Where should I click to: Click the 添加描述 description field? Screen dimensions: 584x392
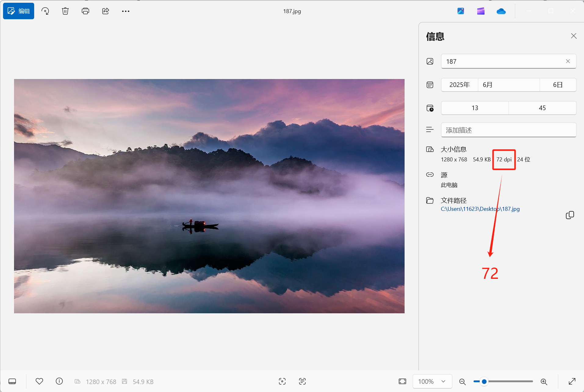pos(508,130)
